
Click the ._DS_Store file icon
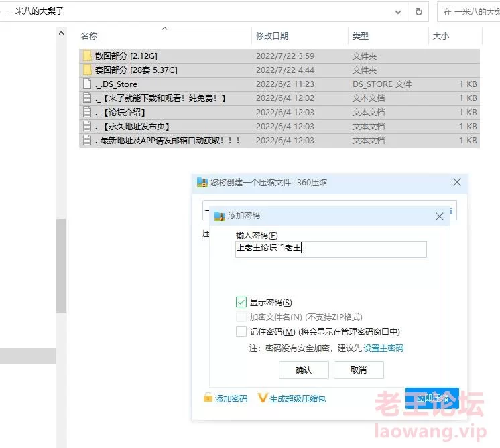click(87, 84)
